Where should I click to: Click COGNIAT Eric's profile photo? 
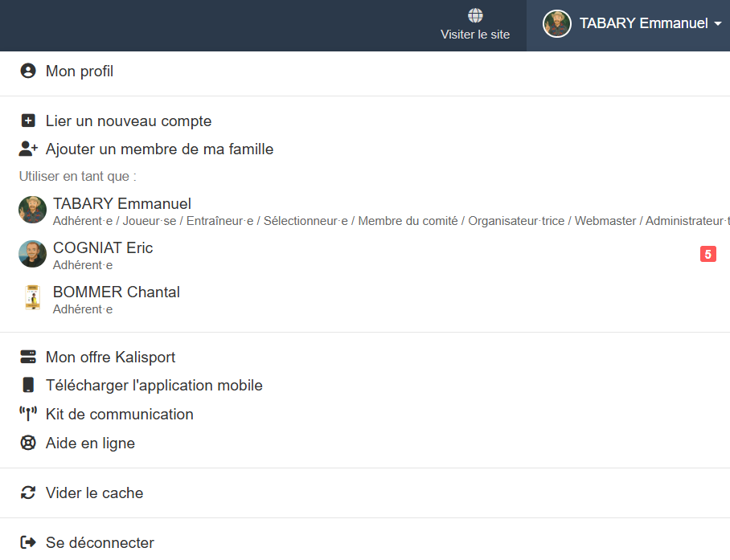pos(32,254)
